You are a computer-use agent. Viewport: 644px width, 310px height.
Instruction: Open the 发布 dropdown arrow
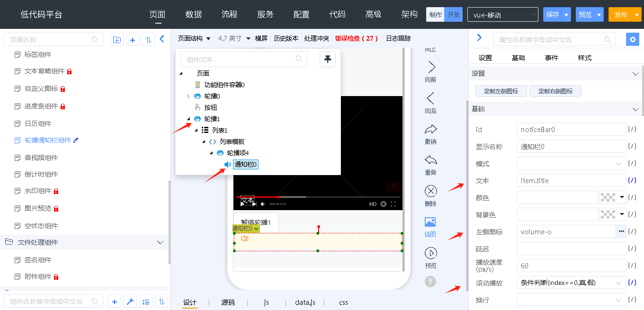[x=636, y=15]
